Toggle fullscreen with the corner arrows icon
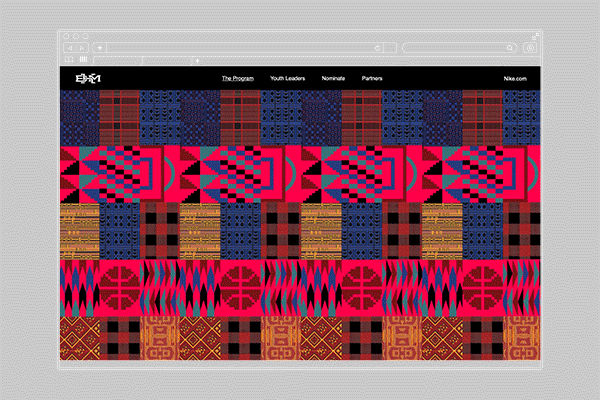600x400 pixels. click(536, 36)
